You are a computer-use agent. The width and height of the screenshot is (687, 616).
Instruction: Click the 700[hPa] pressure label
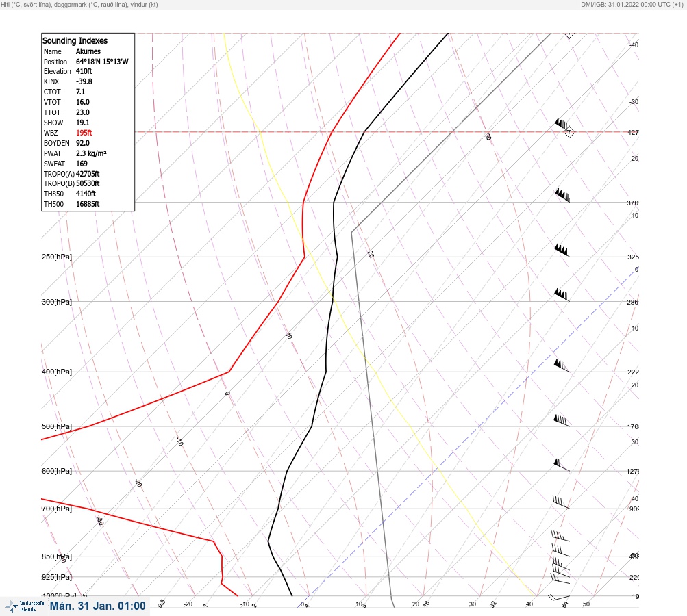coord(57,509)
